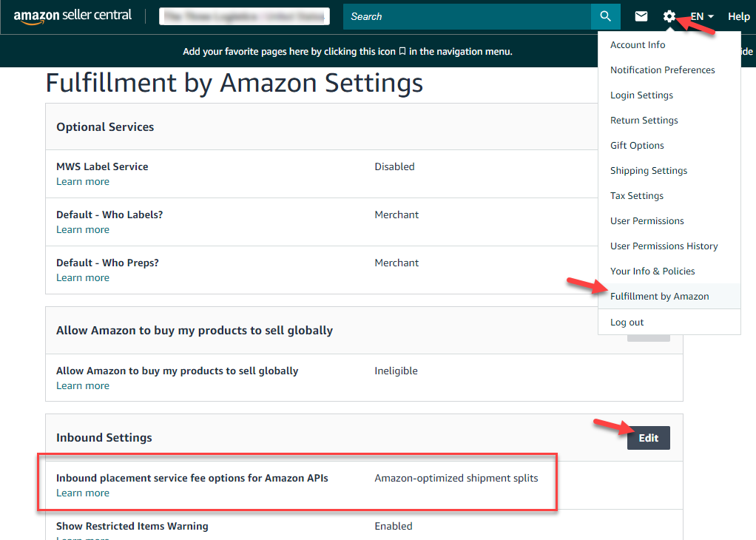Click Merchant value for Who Preps
This screenshot has height=540, width=756.
click(396, 263)
